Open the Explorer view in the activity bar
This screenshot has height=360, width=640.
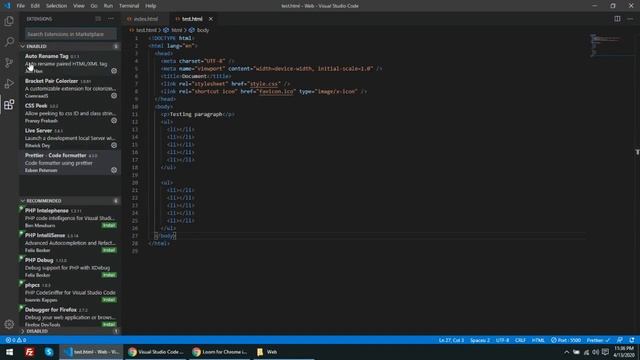coord(9,21)
